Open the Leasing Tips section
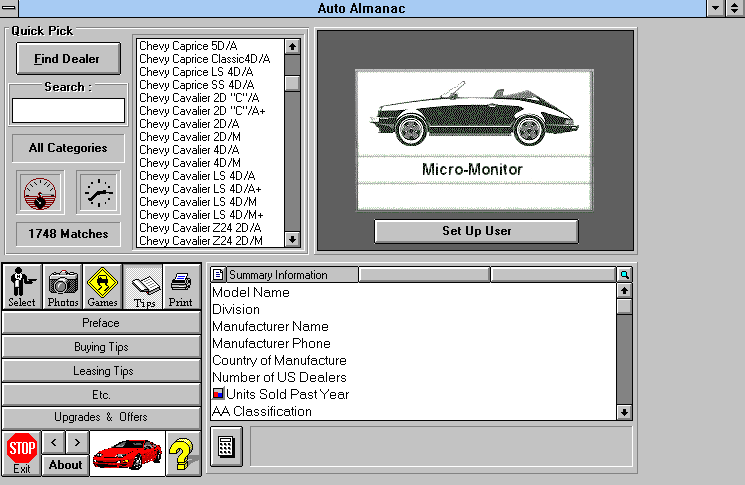This screenshot has height=485, width=745. [x=101, y=371]
